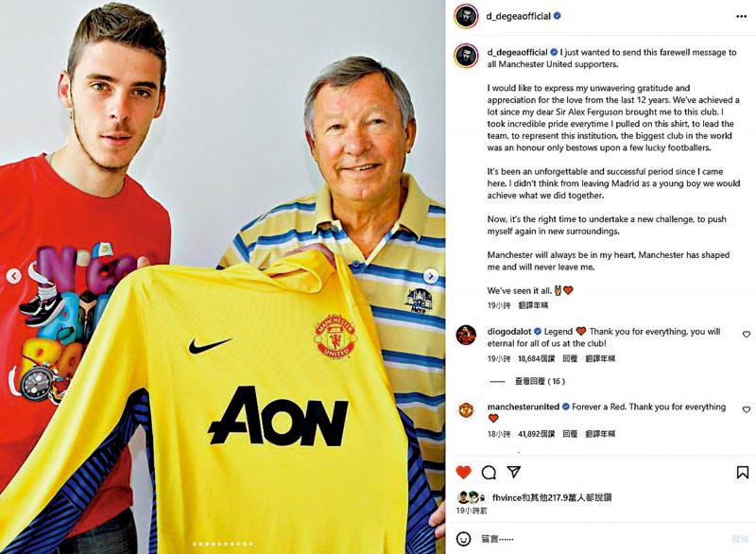Click the comment input field
Viewport: 756px width, 554px height.
[603, 539]
